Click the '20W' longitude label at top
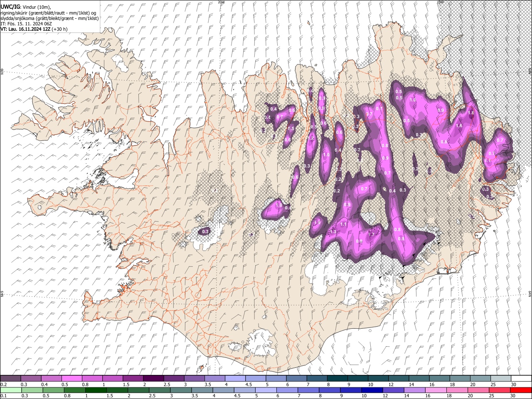The height and width of the screenshot is (399, 532). coord(221,2)
